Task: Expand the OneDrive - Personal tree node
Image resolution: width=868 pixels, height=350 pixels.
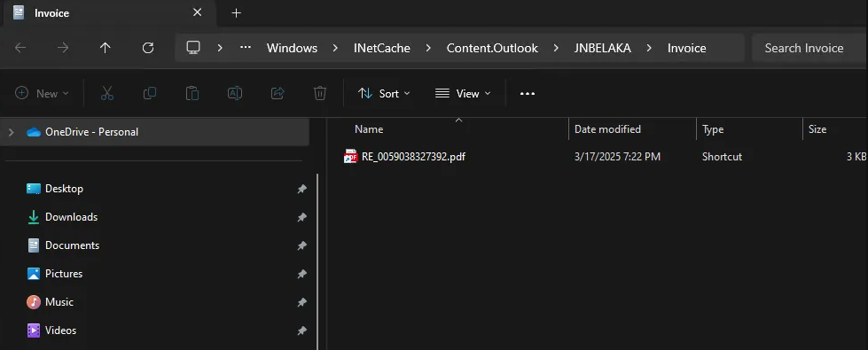Action: tap(11, 132)
